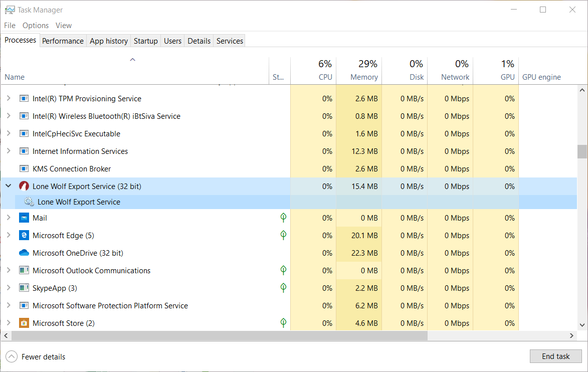Sort processes by the Name column
Screen dimensions: 588x372
point(135,71)
